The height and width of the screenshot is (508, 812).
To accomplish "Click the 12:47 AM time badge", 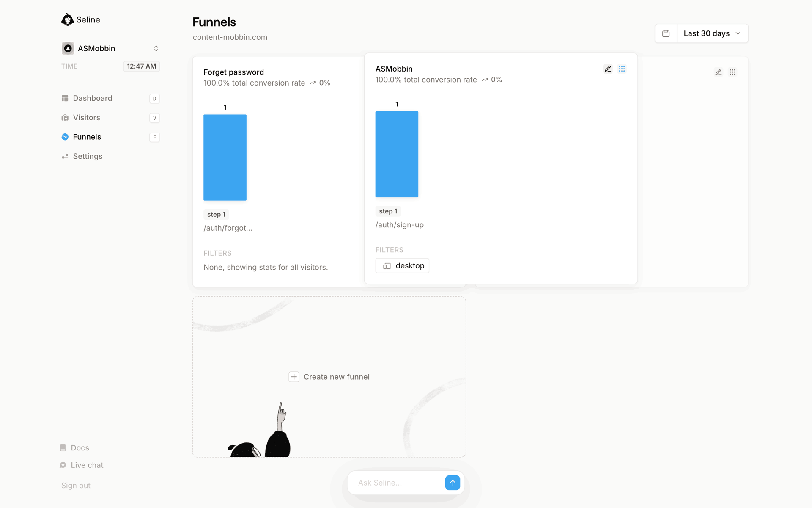I will tap(142, 66).
